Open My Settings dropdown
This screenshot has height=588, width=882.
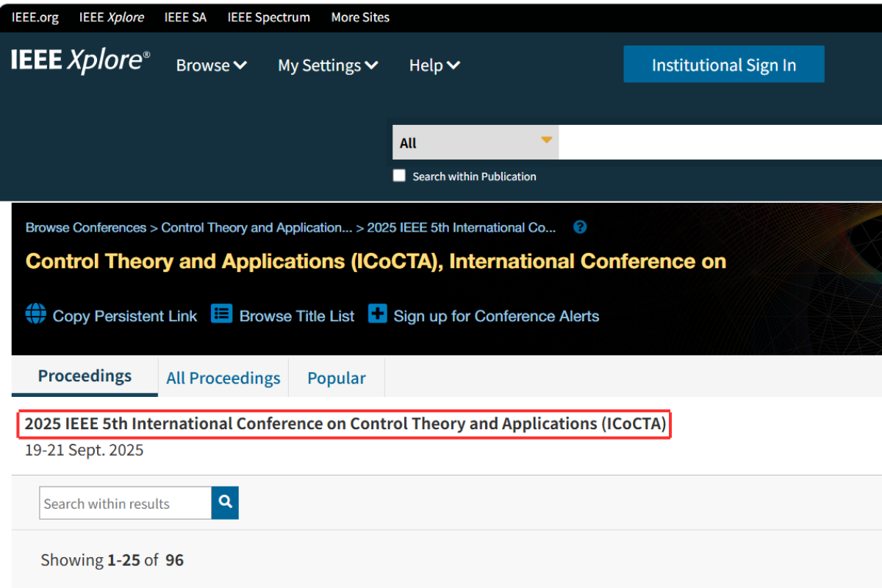pos(328,65)
